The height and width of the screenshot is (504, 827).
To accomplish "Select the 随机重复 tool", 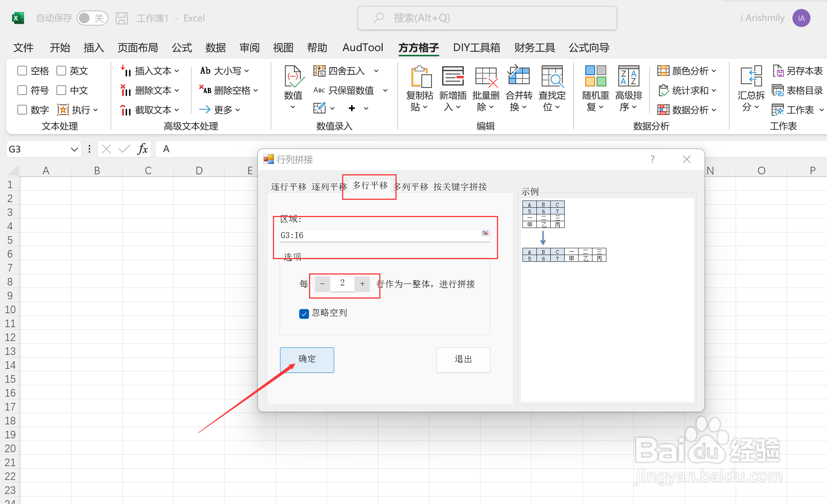I will pyautogui.click(x=595, y=86).
